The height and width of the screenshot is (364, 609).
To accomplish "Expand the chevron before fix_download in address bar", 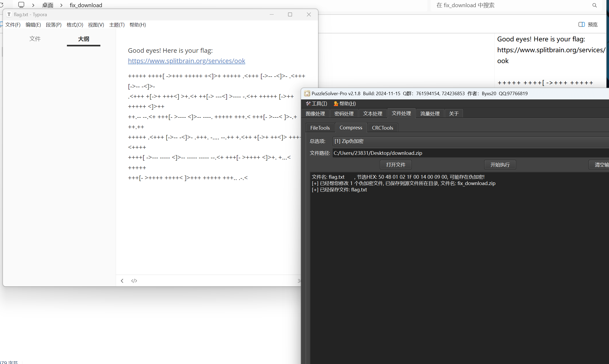I will (x=62, y=5).
